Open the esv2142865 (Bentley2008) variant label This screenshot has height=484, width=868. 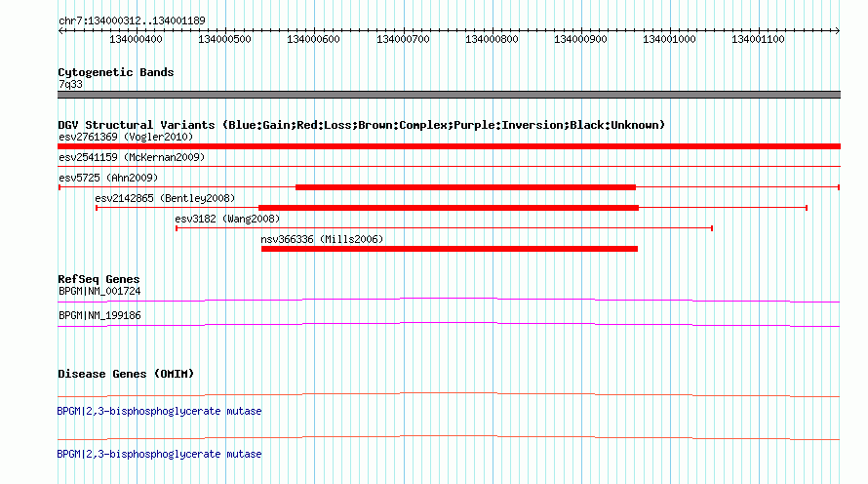165,198
